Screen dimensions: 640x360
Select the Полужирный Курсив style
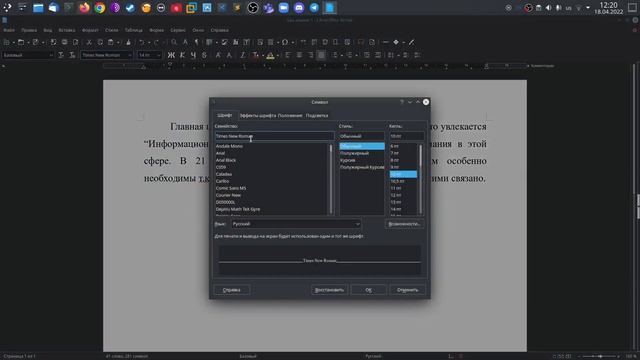click(362, 167)
